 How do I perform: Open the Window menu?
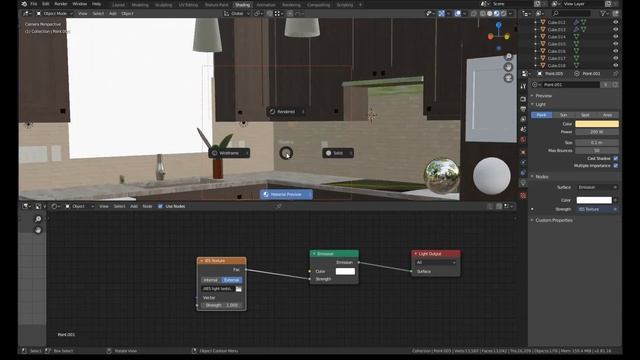tap(80, 4)
